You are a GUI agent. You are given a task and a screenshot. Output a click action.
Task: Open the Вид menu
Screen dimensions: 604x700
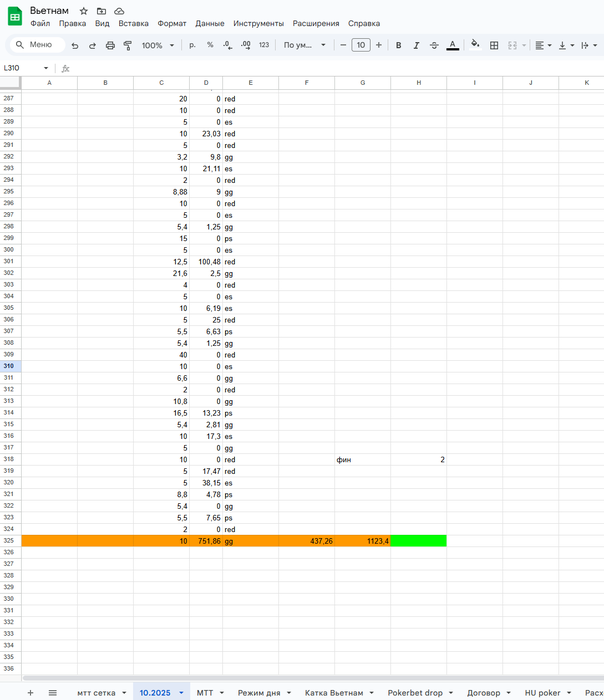pyautogui.click(x=102, y=24)
